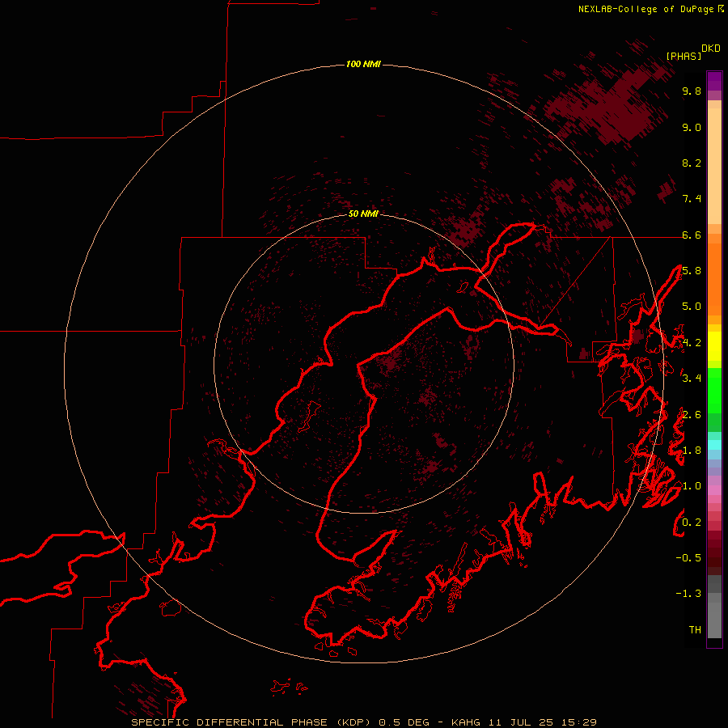Click the [PHAS] legend heading

tap(684, 56)
